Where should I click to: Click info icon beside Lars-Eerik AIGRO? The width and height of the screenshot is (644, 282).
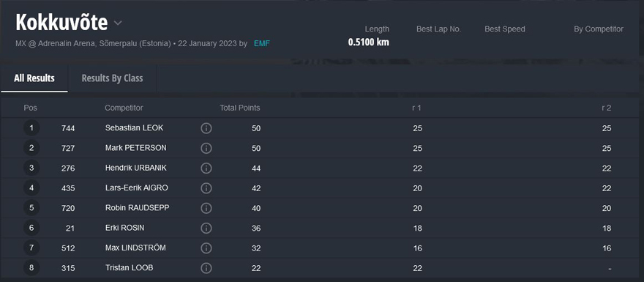click(206, 188)
